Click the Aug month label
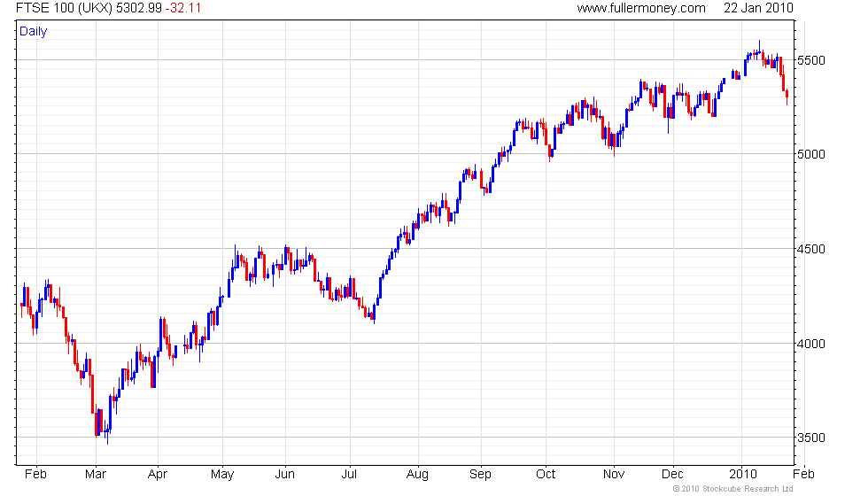 coord(417,475)
